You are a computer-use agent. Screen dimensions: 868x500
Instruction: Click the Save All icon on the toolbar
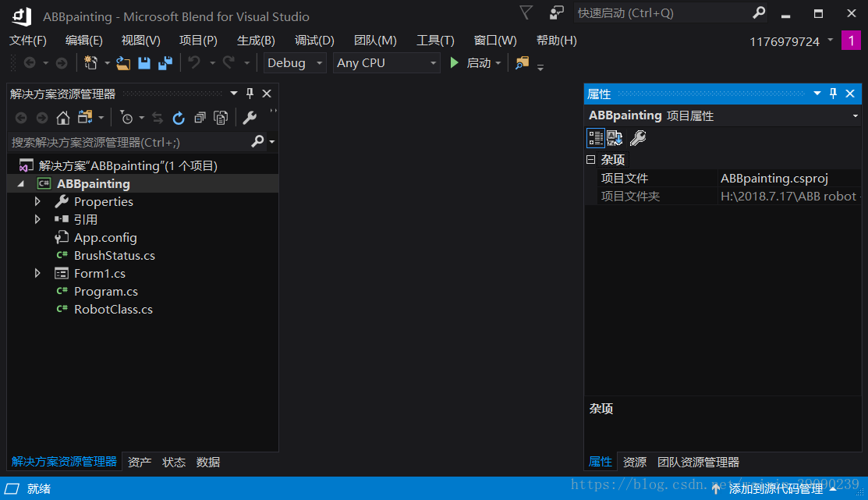pos(164,62)
